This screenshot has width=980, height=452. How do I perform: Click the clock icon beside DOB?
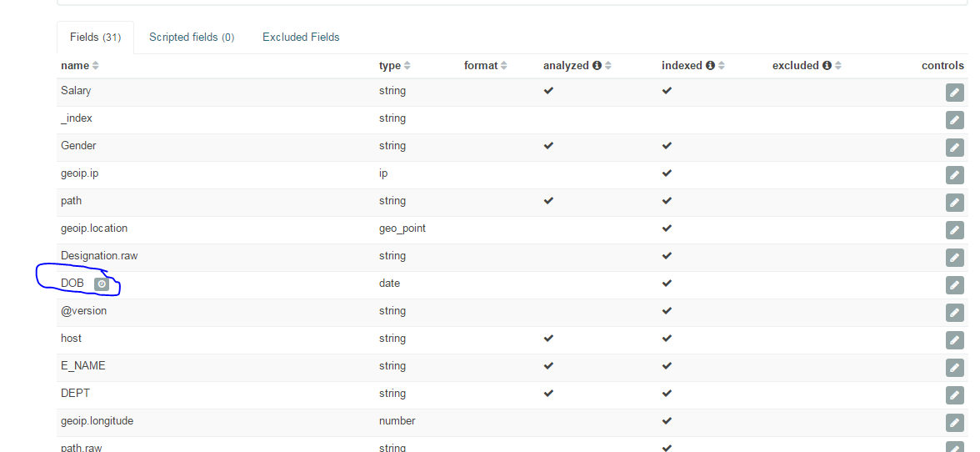coord(101,284)
